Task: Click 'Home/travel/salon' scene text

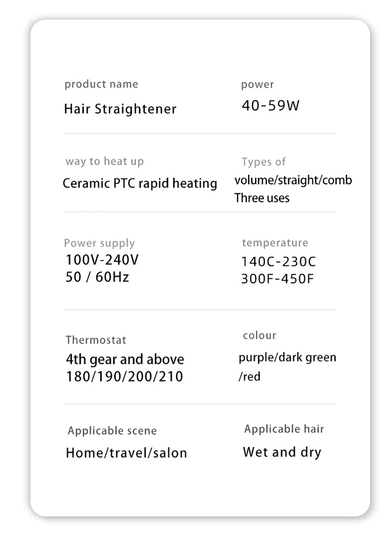Action: point(127,453)
